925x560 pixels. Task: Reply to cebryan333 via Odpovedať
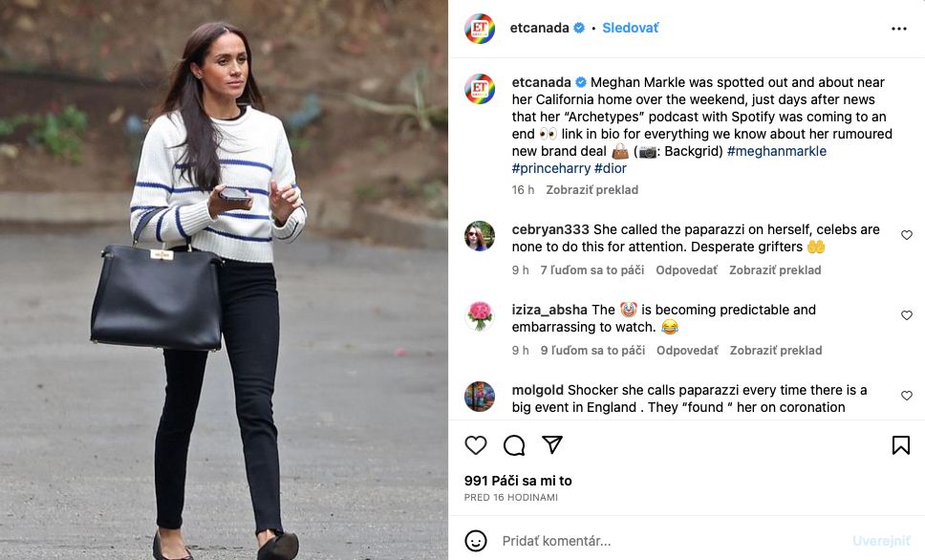pos(687,270)
